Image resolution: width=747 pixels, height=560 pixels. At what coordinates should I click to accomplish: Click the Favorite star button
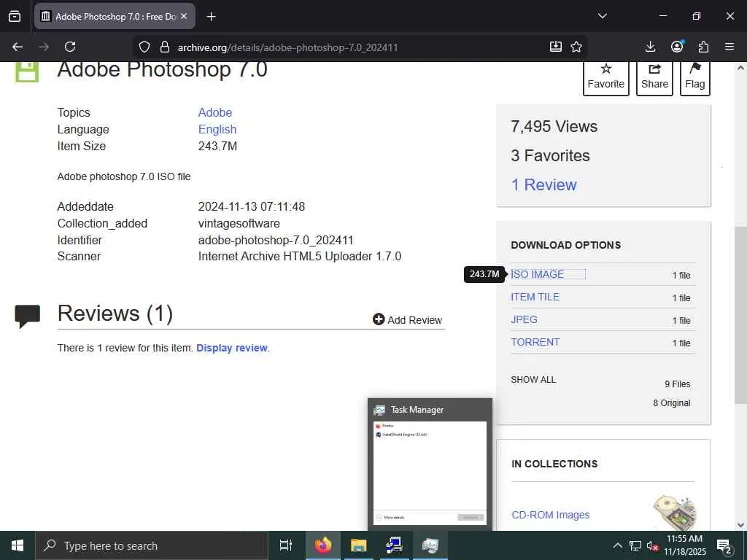tap(606, 77)
